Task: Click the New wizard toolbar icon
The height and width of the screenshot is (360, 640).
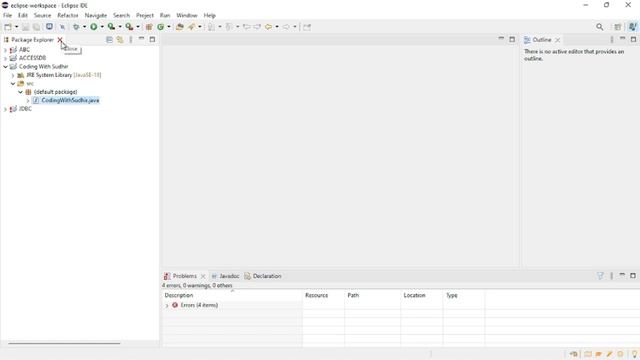Action: (8, 27)
